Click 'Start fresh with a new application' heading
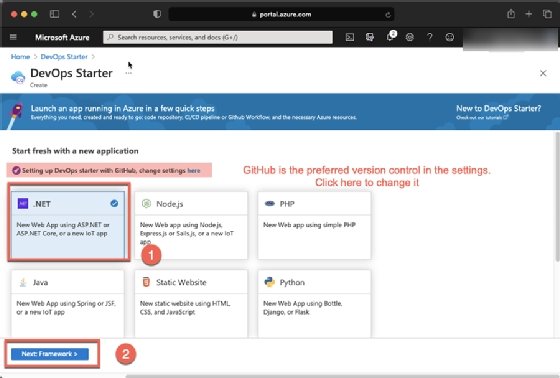Image resolution: width=560 pixels, height=378 pixels. point(75,151)
